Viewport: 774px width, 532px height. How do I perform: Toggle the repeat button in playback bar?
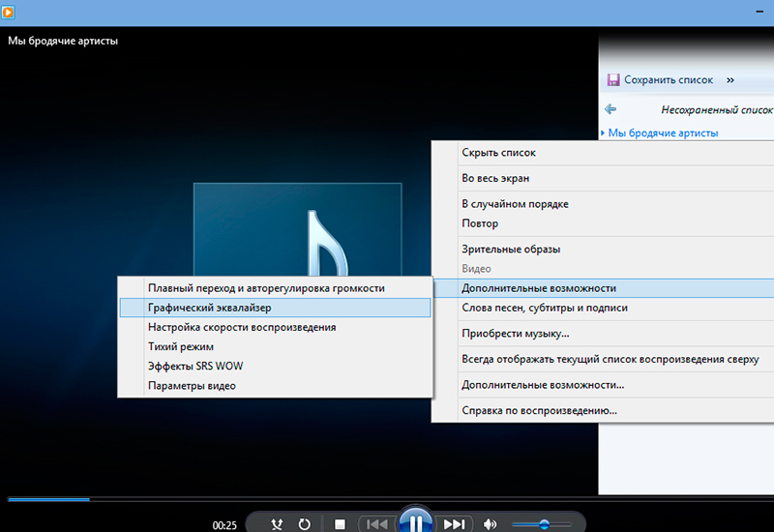(304, 524)
